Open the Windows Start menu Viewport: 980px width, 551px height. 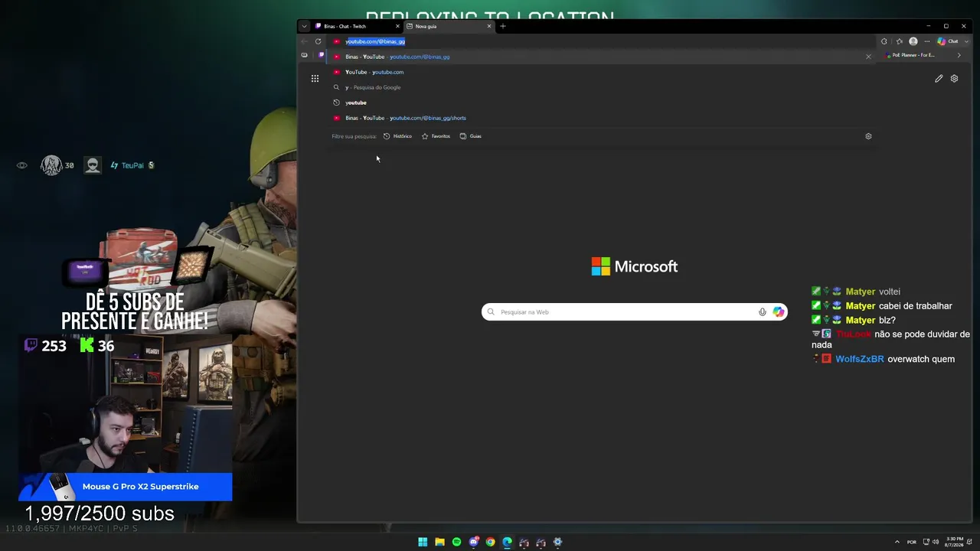pyautogui.click(x=423, y=542)
